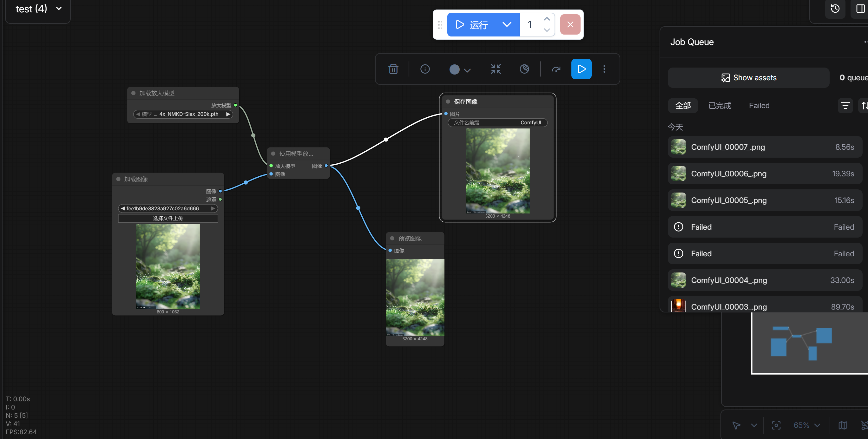Open the 65% zoom level dropdown
Viewport: 868px width, 439px height.
tap(806, 425)
